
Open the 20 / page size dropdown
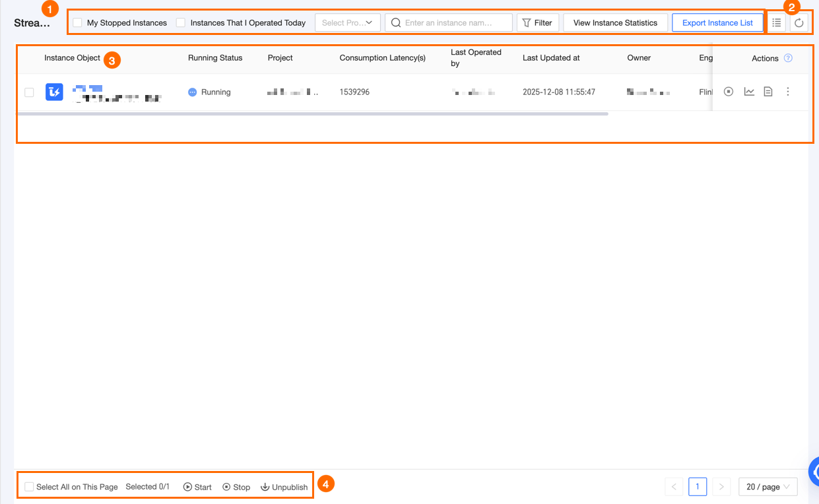coord(768,487)
